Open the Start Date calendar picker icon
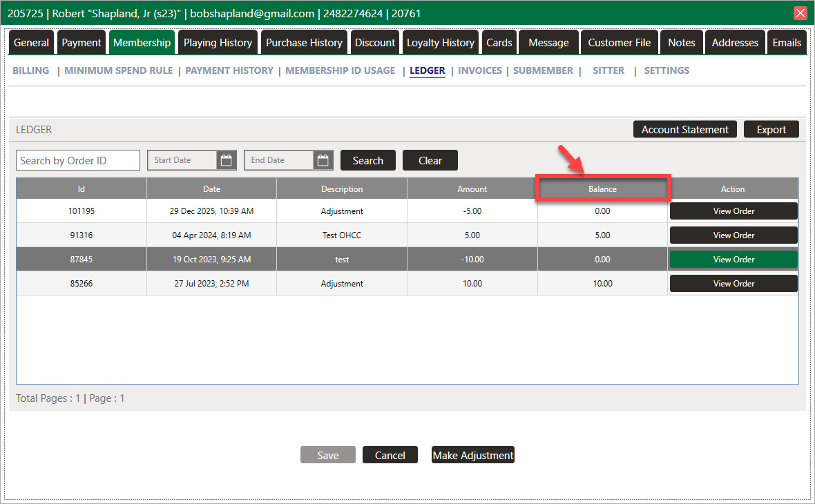Screen dimensions: 815x504 (x=226, y=160)
